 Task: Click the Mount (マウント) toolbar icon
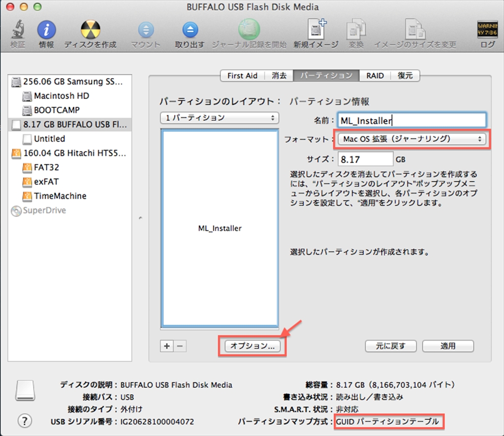[x=146, y=30]
